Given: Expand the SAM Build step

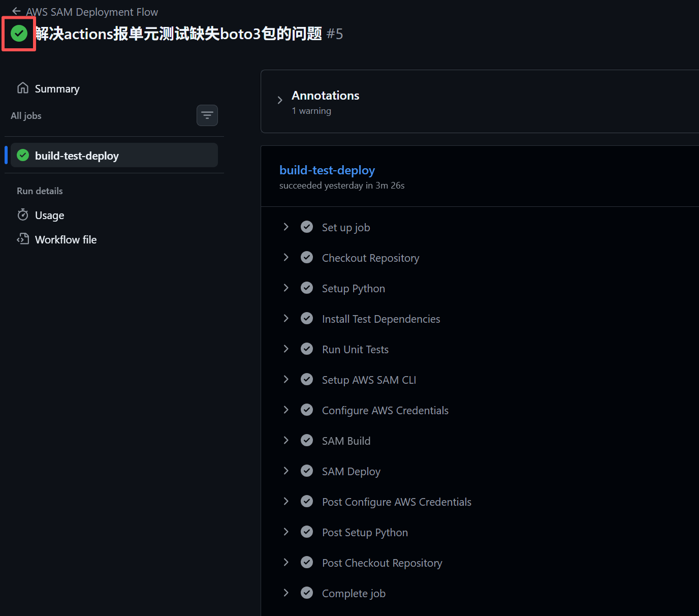Looking at the screenshot, I should pos(286,440).
